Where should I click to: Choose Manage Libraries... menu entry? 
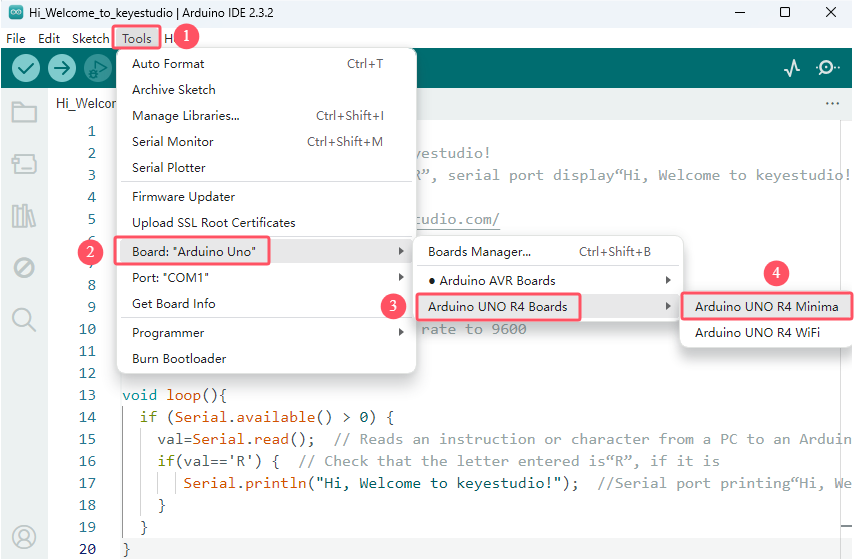(266, 116)
